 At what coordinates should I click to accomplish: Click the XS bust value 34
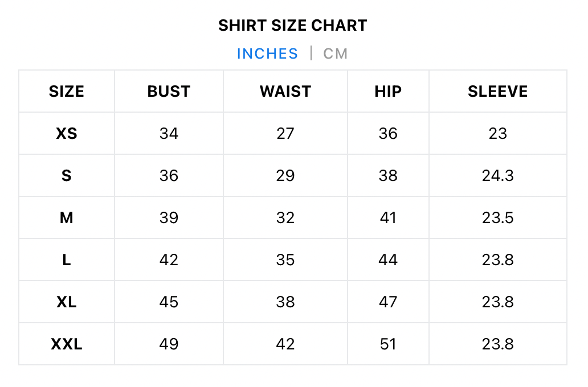[x=169, y=134]
